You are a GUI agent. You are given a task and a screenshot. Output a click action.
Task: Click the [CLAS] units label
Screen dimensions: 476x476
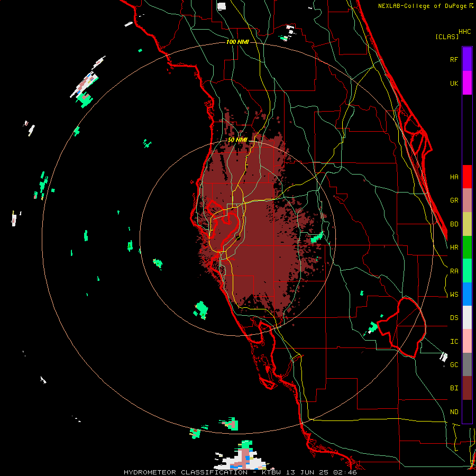point(447,36)
